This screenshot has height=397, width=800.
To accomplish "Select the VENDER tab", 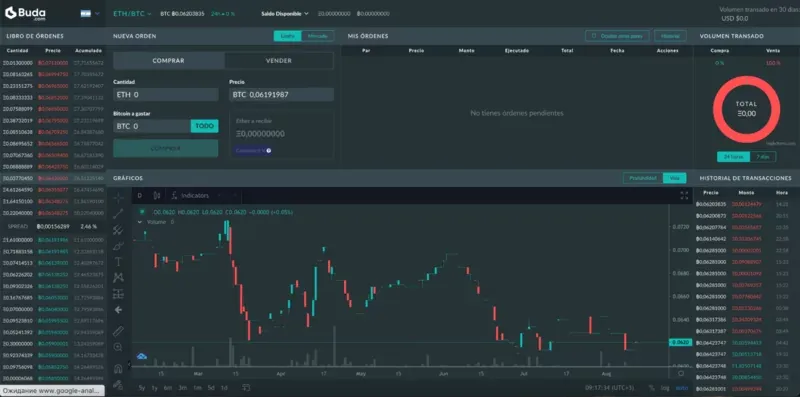I will point(279,60).
